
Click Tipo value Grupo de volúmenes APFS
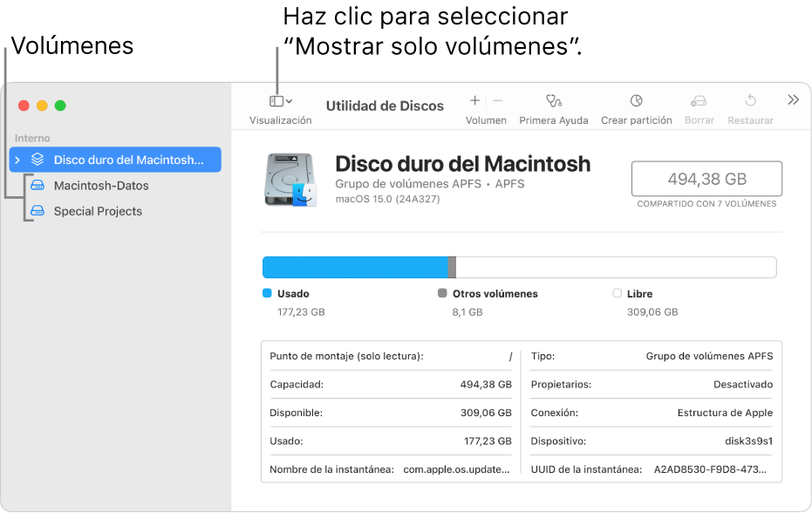709,356
